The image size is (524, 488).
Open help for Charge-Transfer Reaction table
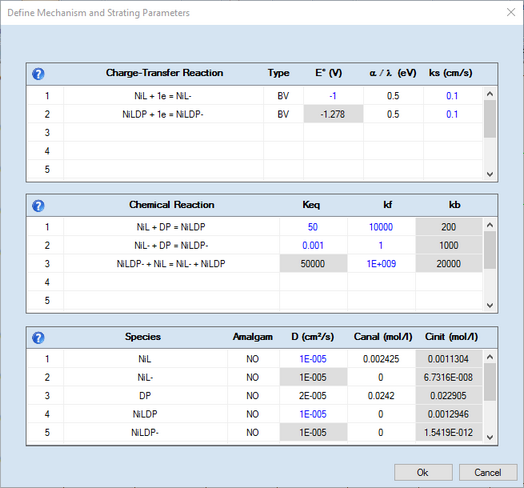38,74
